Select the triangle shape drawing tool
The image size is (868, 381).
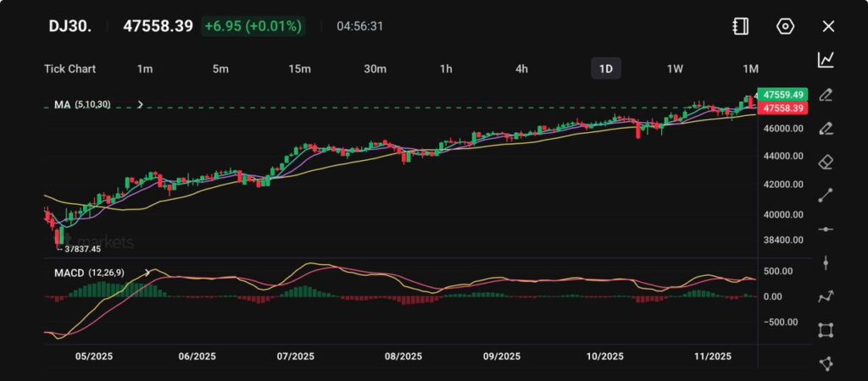tap(826, 363)
